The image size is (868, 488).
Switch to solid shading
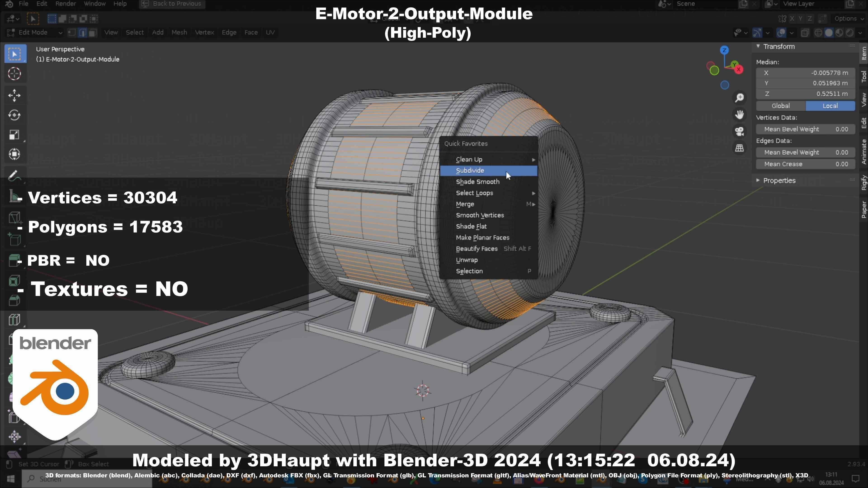[x=829, y=33]
